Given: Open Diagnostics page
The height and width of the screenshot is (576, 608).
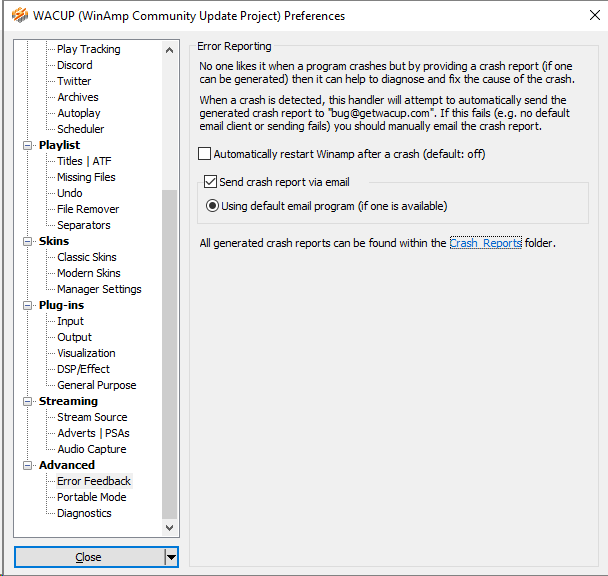Looking at the screenshot, I should tap(84, 513).
